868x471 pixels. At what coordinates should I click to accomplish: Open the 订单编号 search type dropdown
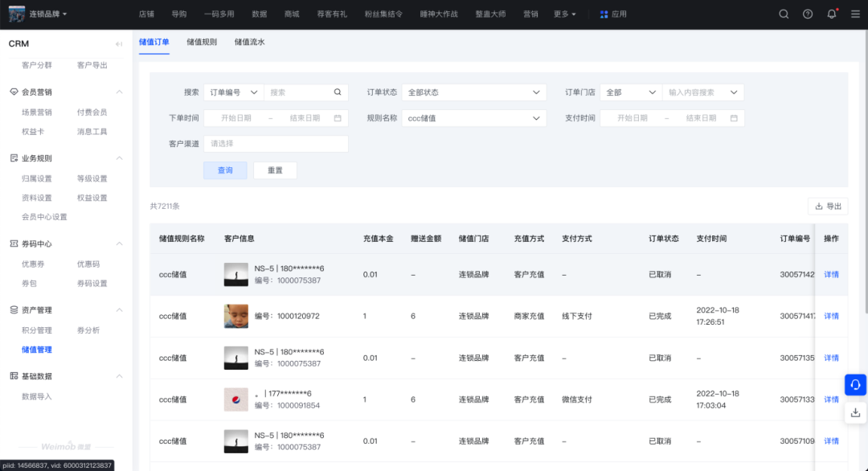[x=234, y=92]
